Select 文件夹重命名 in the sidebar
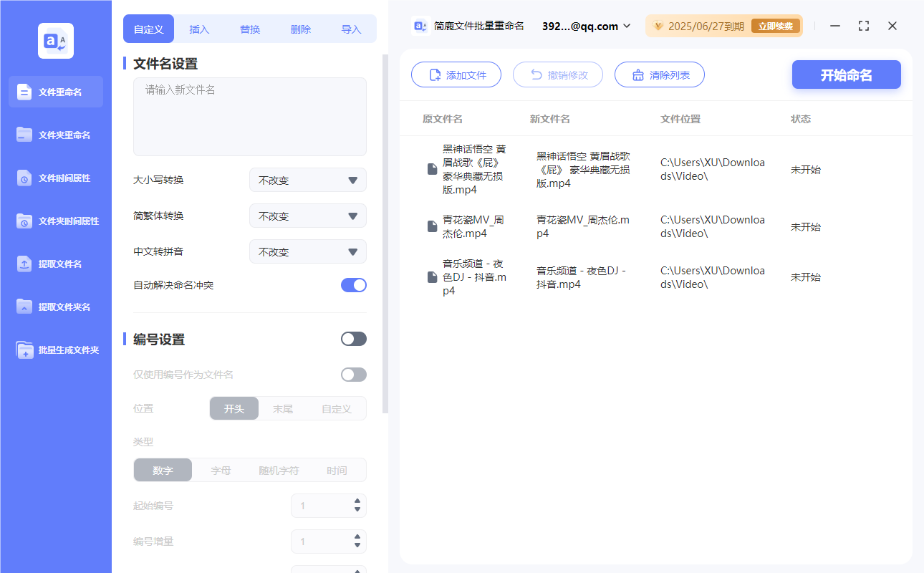Viewport: 924px width, 573px height. 55,135
